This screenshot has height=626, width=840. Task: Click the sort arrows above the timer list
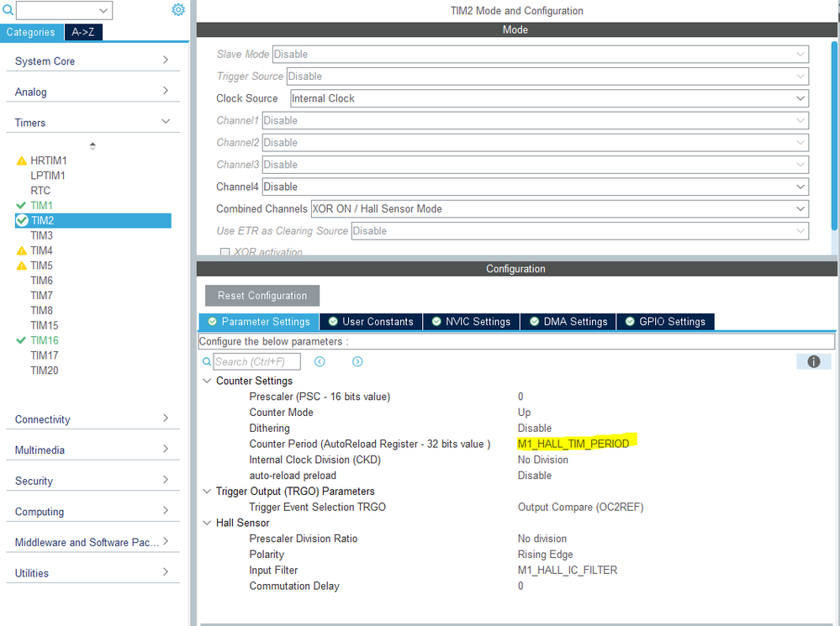point(92,145)
